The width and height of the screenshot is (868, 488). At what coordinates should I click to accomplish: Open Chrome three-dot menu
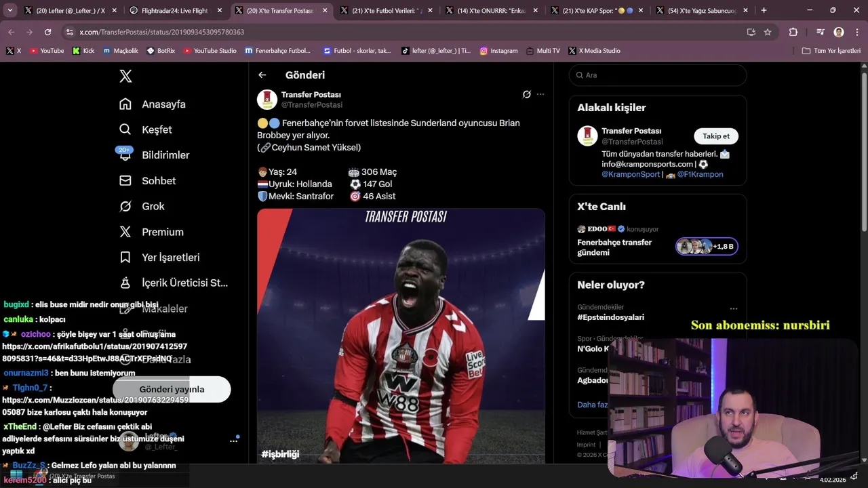click(x=856, y=32)
